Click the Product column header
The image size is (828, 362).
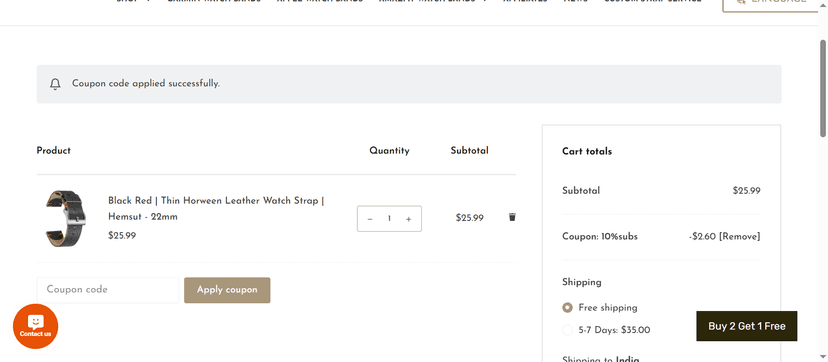point(53,150)
